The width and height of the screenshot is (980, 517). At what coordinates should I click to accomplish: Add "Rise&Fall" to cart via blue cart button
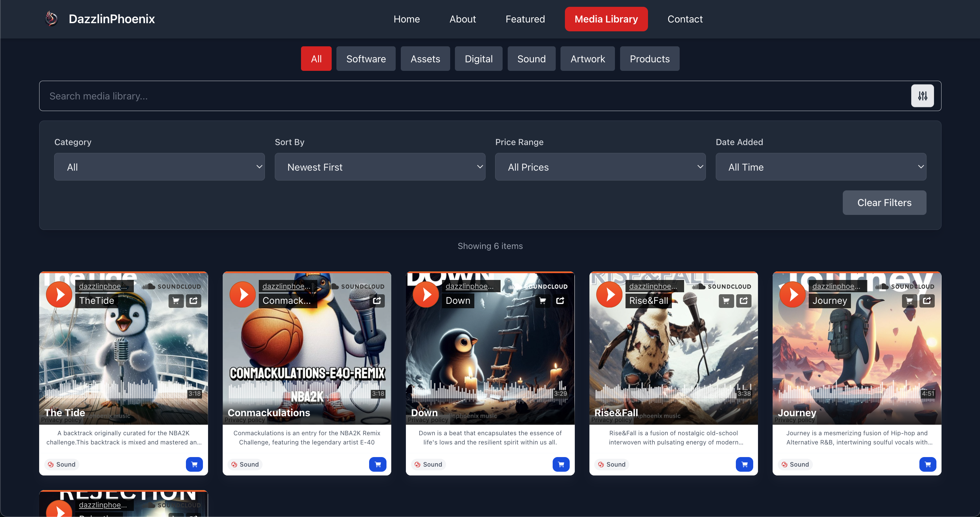744,464
